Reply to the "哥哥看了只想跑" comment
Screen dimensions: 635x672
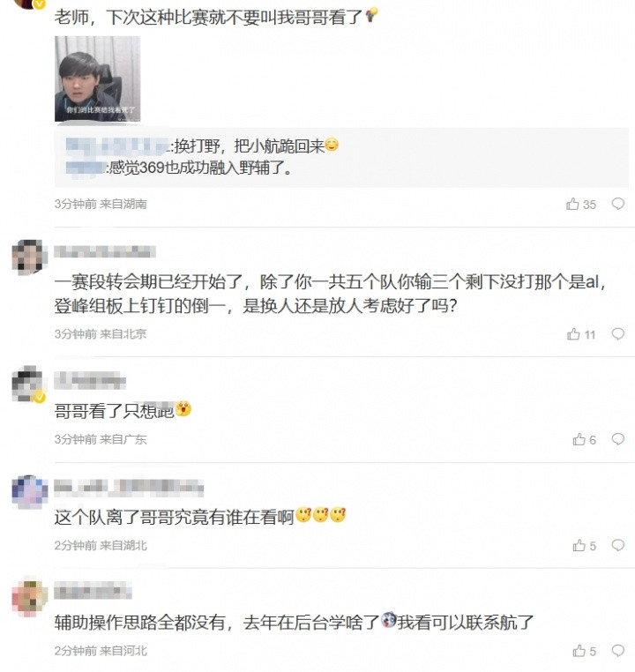[617, 439]
